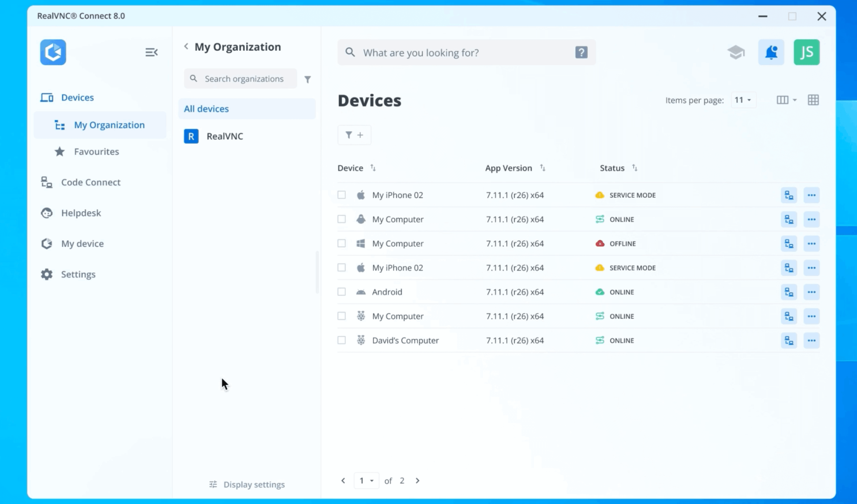Image resolution: width=857 pixels, height=504 pixels.
Task: Open Code Connect in sidebar
Action: click(90, 182)
